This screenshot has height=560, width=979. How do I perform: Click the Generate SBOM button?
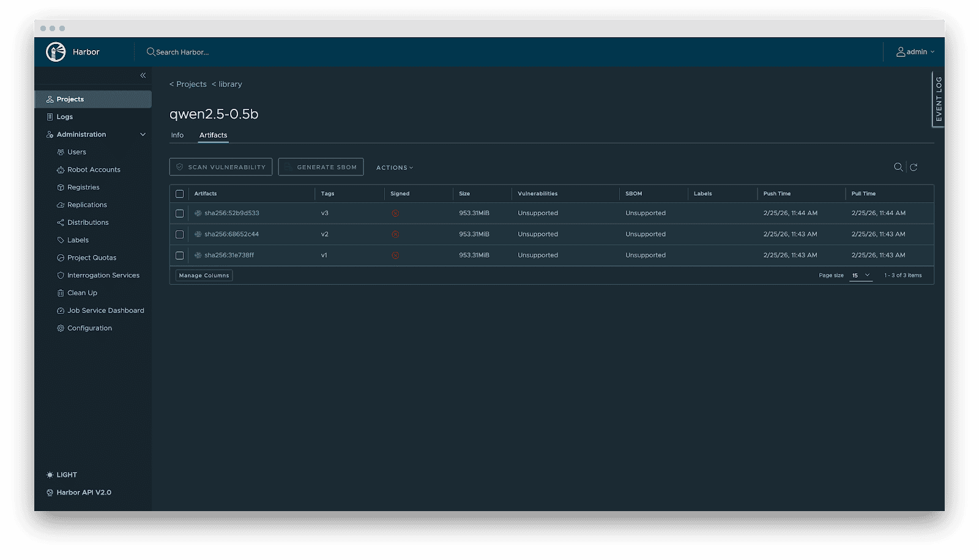[321, 166]
